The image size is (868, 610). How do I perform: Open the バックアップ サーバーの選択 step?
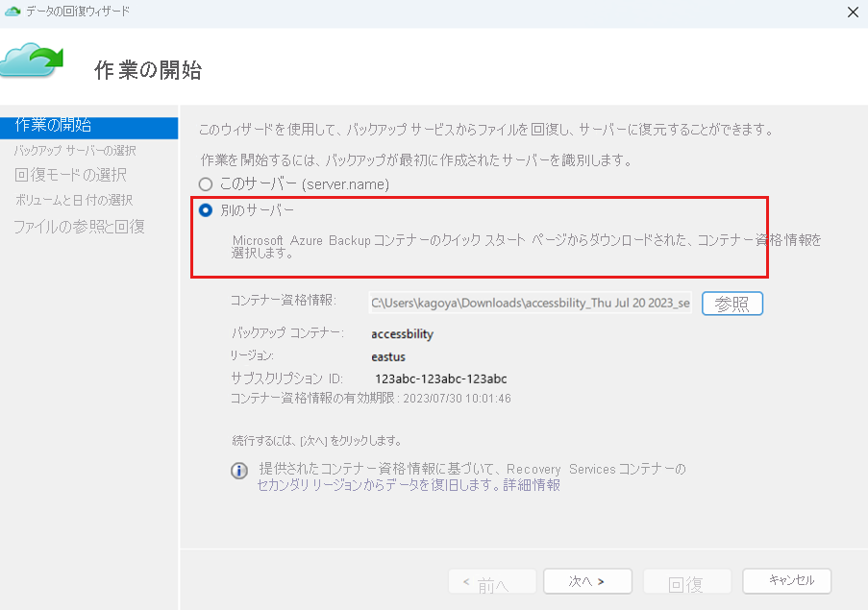[x=75, y=151]
